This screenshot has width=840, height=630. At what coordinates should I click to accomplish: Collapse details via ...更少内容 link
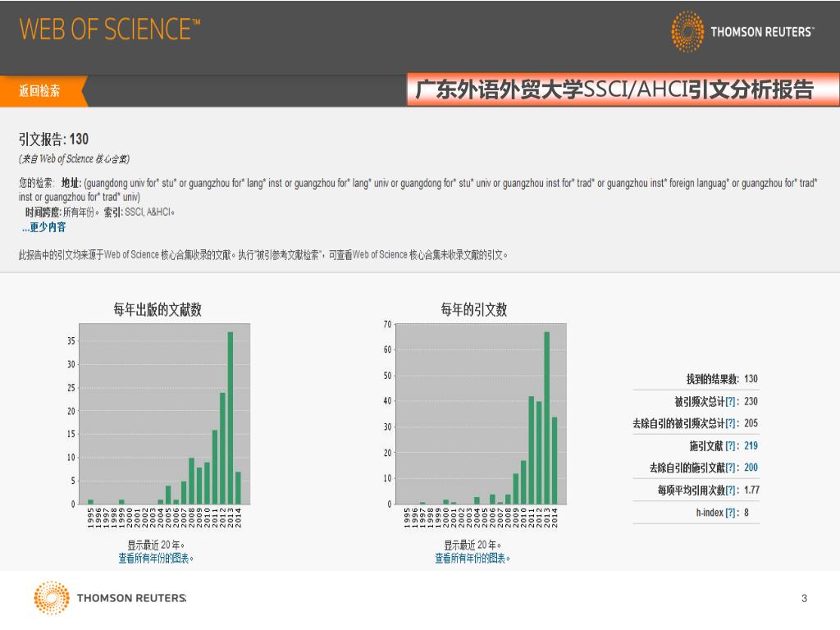point(43,227)
